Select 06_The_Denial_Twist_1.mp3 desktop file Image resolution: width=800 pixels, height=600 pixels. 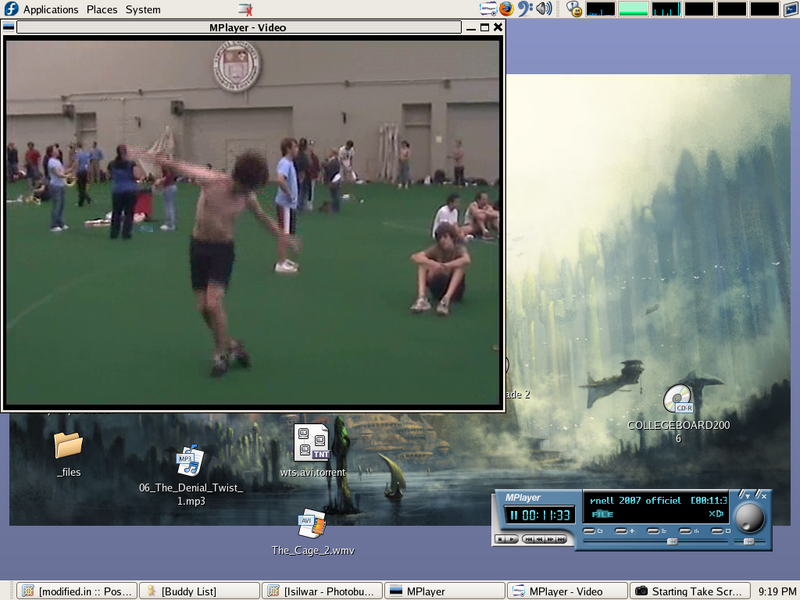click(190, 461)
